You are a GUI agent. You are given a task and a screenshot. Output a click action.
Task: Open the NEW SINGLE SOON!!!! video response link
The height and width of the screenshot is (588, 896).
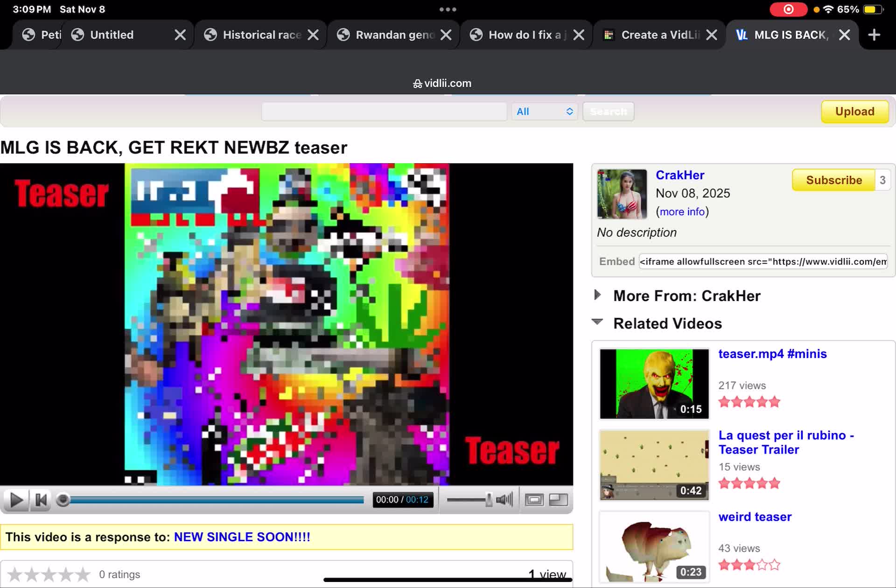coord(241,537)
